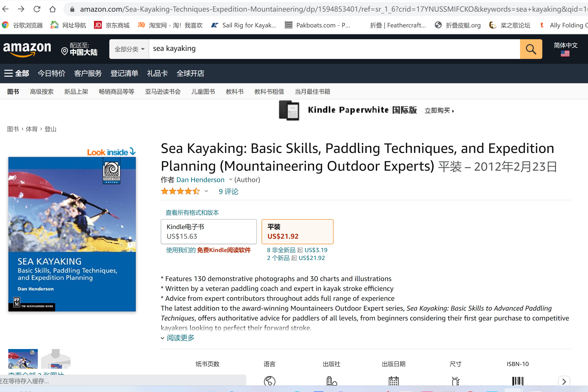Open the 全部 hamburger menu
588x392 pixels.
coord(17,74)
